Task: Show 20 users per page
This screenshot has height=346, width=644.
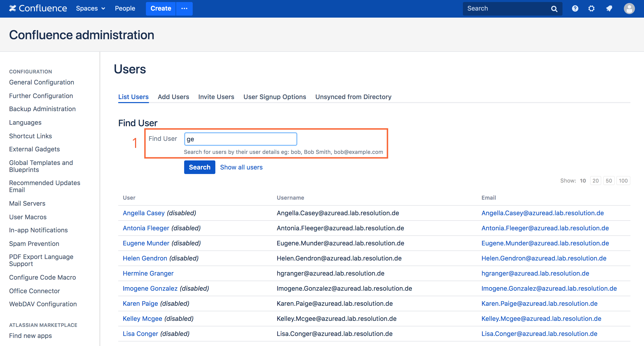Action: [595, 181]
